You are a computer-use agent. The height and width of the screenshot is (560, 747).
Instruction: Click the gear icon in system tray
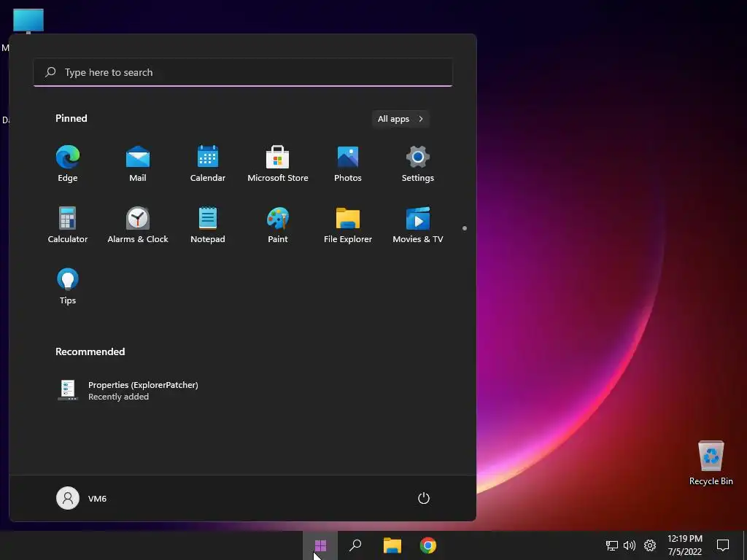coord(650,545)
